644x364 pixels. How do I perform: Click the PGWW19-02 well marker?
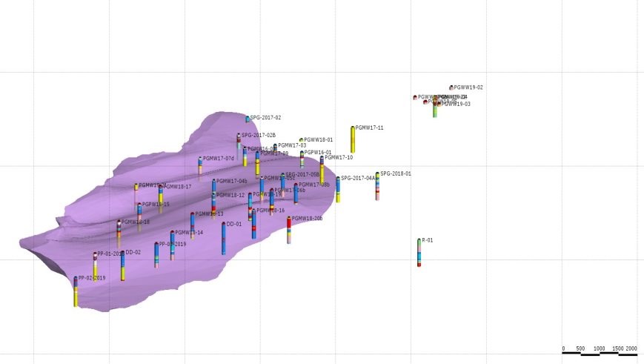(x=451, y=87)
